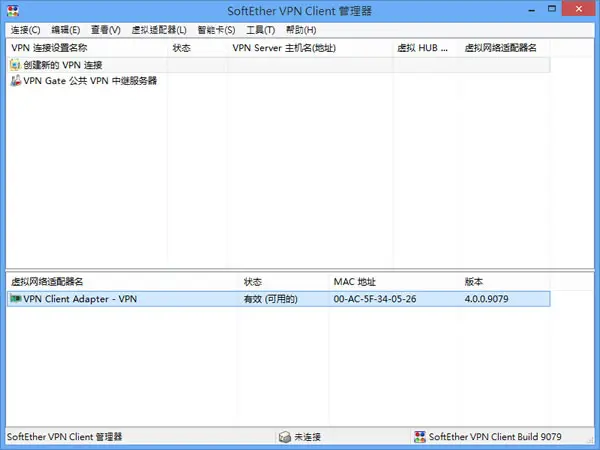Sort by lower 状态 column header in adapter list

pos(284,282)
